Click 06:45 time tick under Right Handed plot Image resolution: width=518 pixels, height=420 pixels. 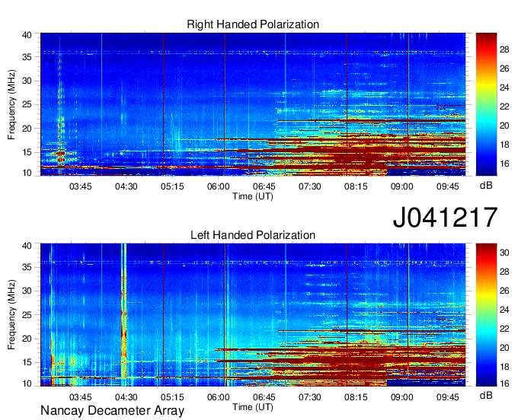coord(264,186)
